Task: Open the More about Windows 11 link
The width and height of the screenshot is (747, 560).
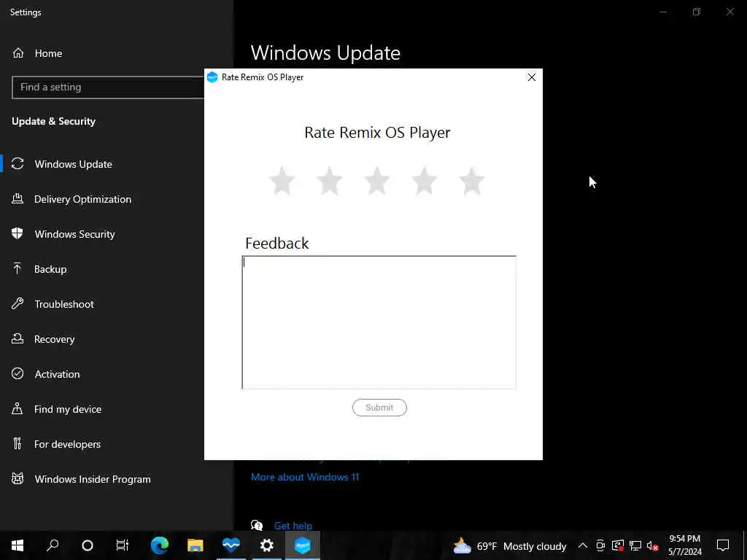Action: [305, 477]
